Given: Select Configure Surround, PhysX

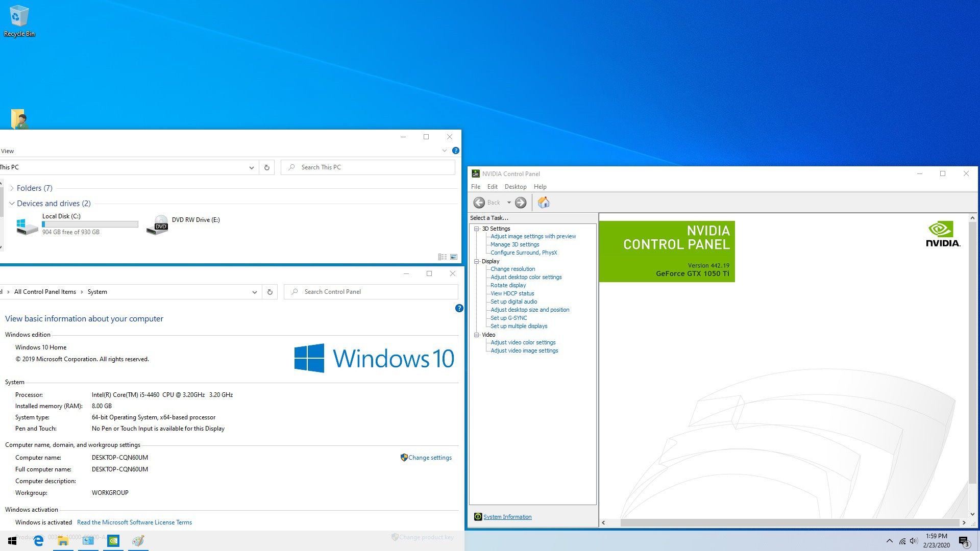Looking at the screenshot, I should point(524,253).
